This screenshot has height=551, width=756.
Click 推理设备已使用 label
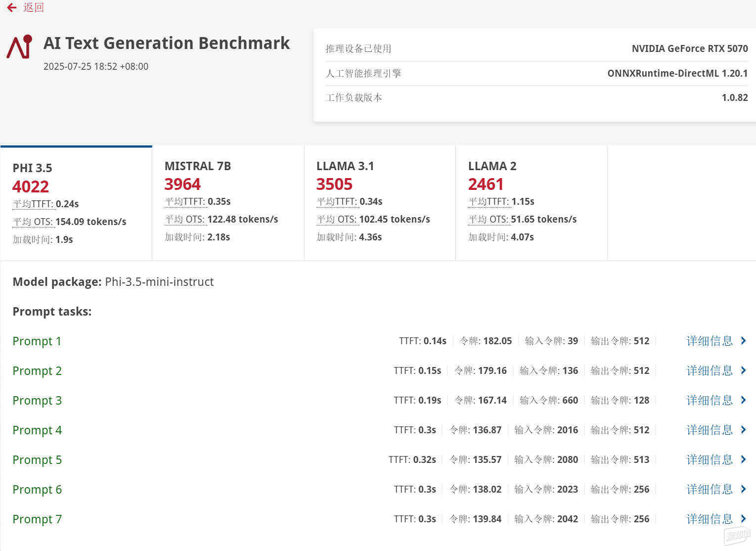click(x=358, y=48)
